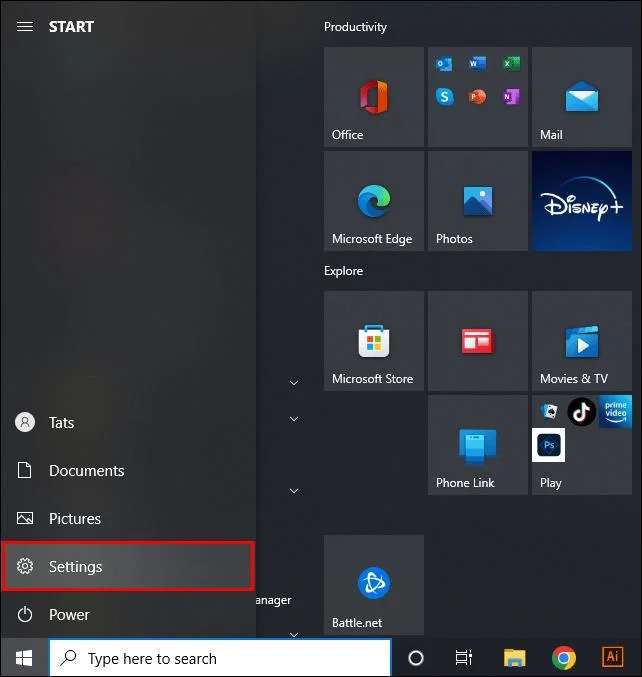Click the Explore group heading
This screenshot has width=642, height=677.
(344, 271)
